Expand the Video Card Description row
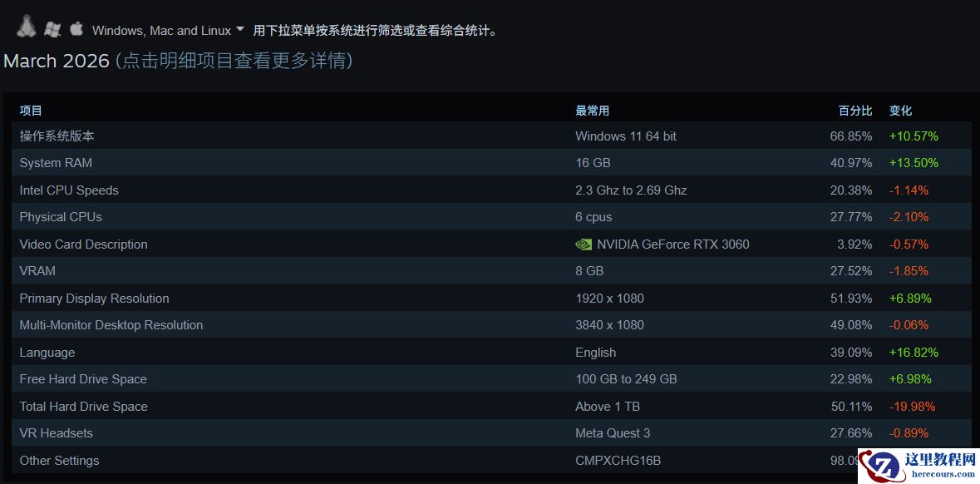The height and width of the screenshot is (484, 980). point(83,244)
